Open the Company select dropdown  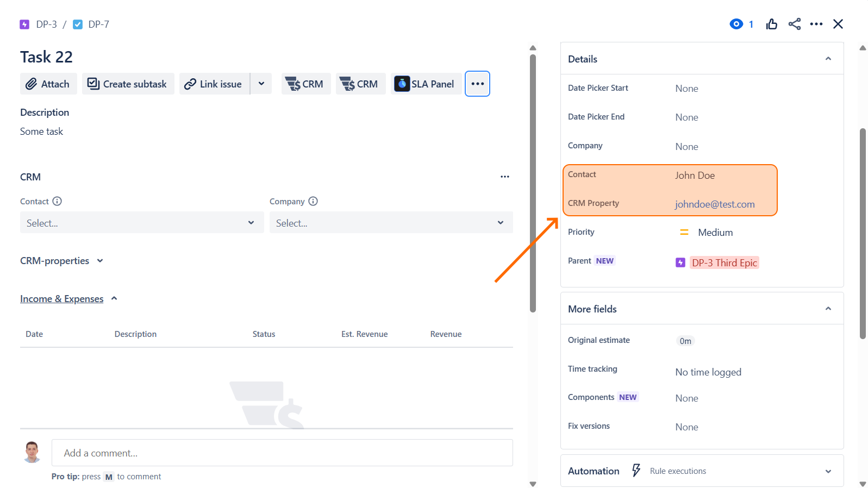click(391, 223)
